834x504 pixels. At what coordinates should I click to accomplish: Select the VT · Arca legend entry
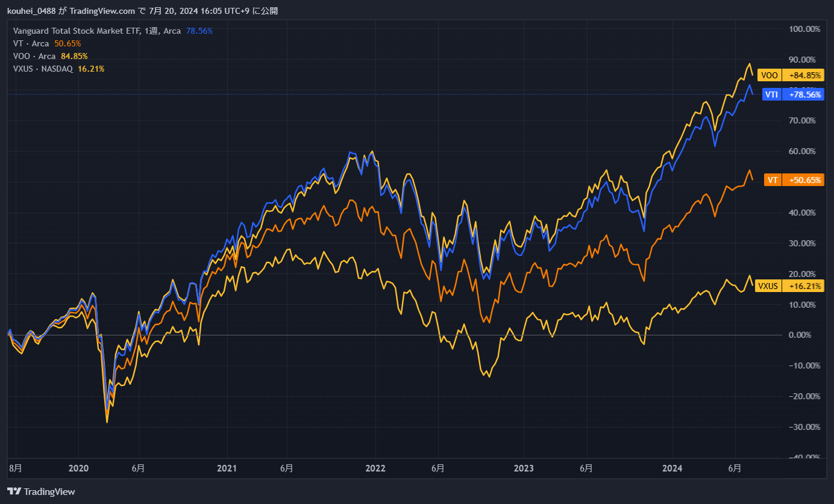coord(31,43)
